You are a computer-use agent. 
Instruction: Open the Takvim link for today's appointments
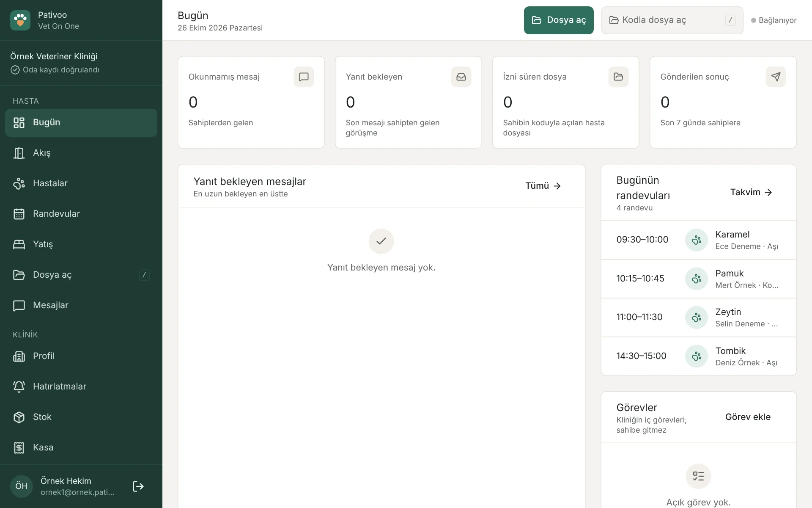click(x=751, y=192)
